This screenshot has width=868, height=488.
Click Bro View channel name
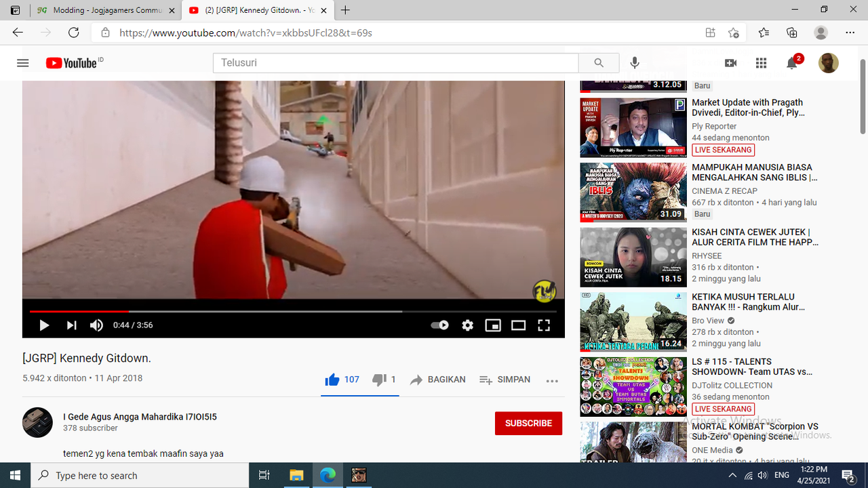click(708, 321)
